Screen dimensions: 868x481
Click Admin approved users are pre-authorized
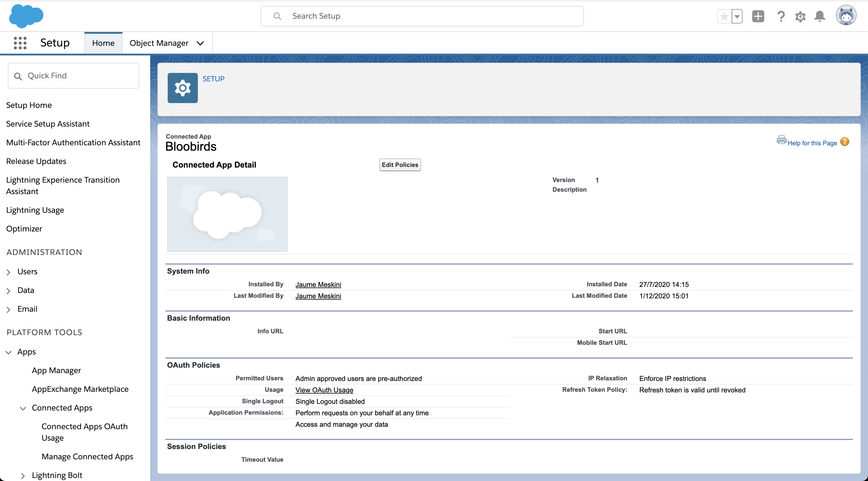click(359, 378)
